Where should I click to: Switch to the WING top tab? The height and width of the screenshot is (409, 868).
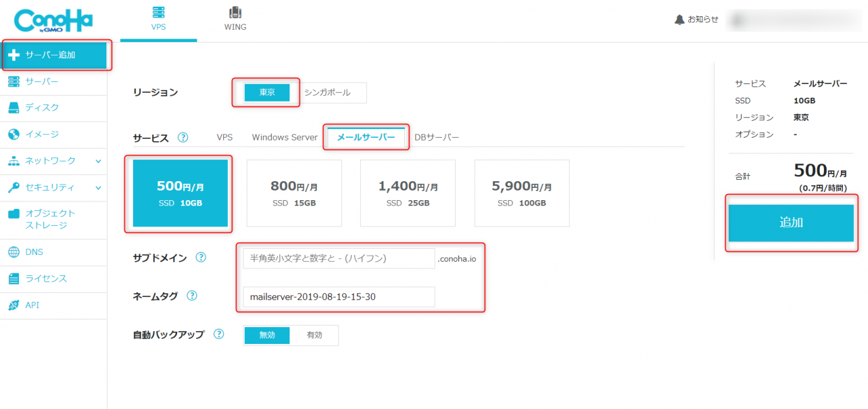[x=235, y=20]
